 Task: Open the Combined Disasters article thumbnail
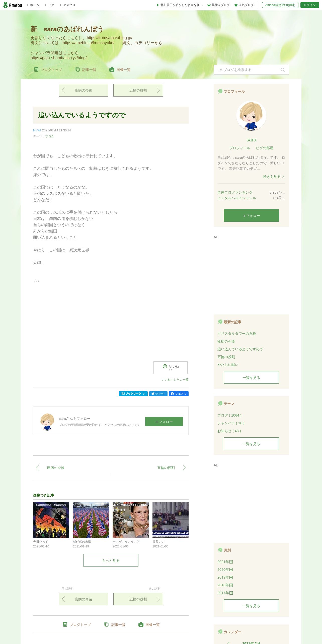pyautogui.click(x=51, y=520)
